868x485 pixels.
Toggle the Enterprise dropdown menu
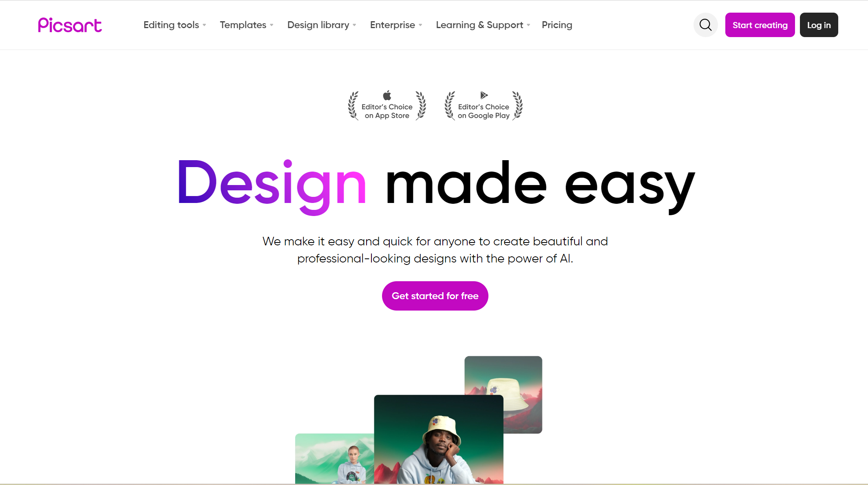(x=396, y=24)
